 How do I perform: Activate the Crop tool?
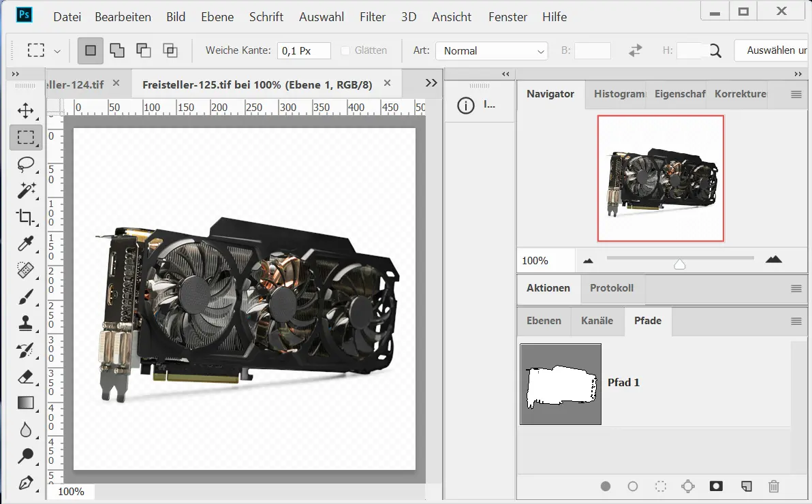(26, 217)
